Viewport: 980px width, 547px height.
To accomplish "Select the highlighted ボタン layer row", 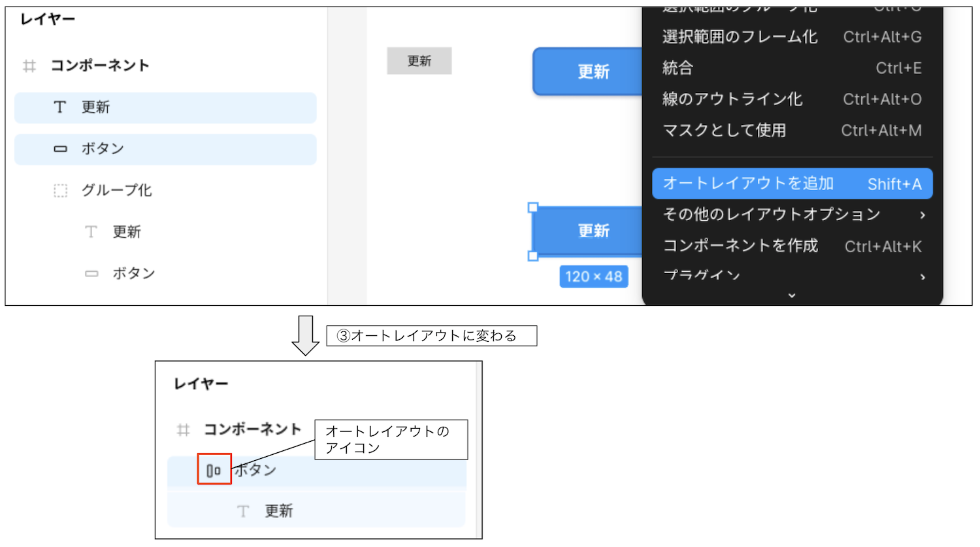I will [x=165, y=150].
